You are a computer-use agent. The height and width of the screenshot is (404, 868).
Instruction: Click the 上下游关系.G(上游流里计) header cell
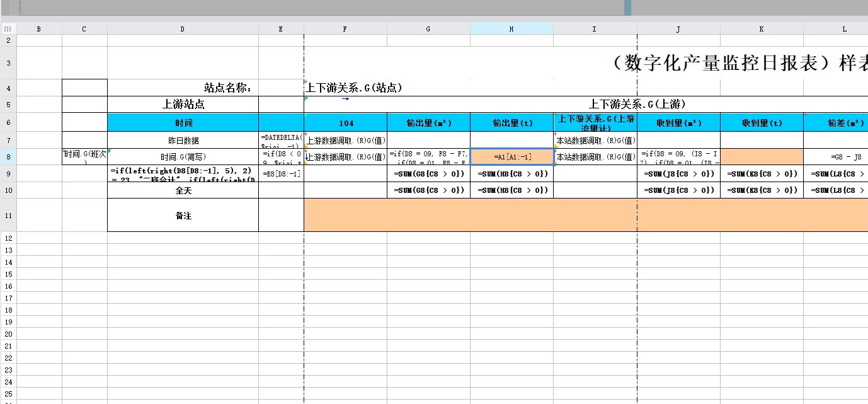click(x=595, y=122)
